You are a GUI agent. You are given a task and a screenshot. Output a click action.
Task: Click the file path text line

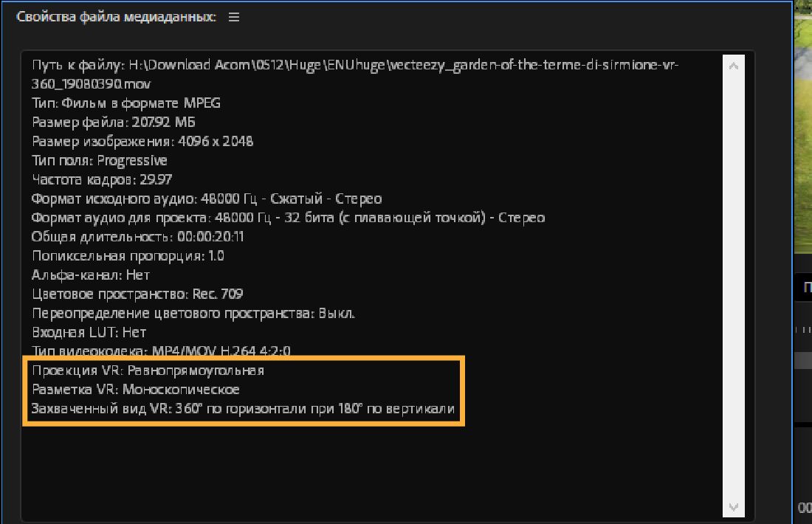(x=354, y=65)
